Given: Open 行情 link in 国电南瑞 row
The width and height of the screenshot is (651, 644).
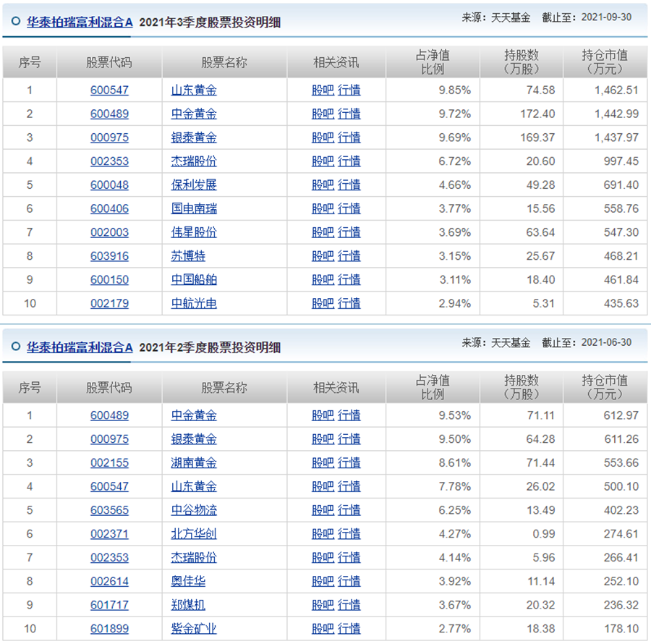Looking at the screenshot, I should click(x=349, y=208).
